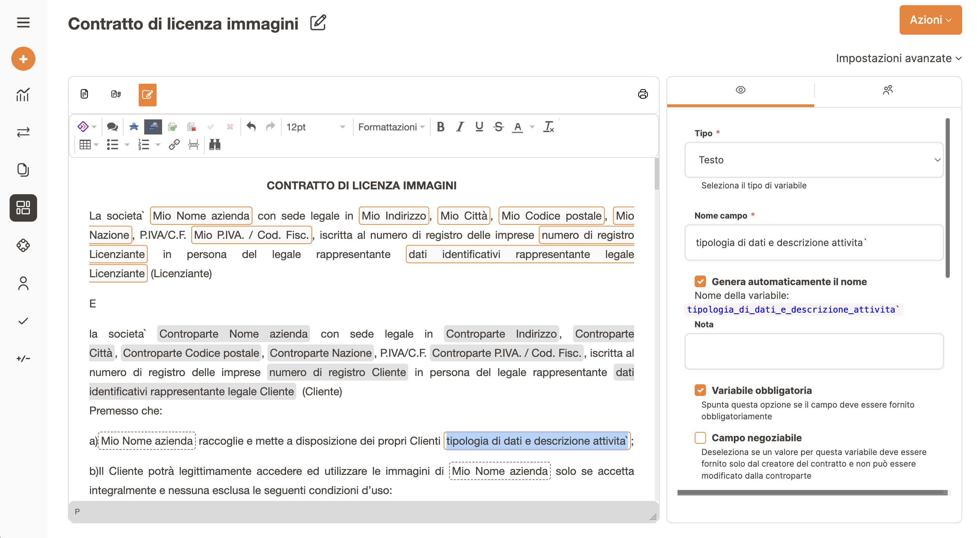Uncheck Genera automaticamente il nome

pos(700,281)
